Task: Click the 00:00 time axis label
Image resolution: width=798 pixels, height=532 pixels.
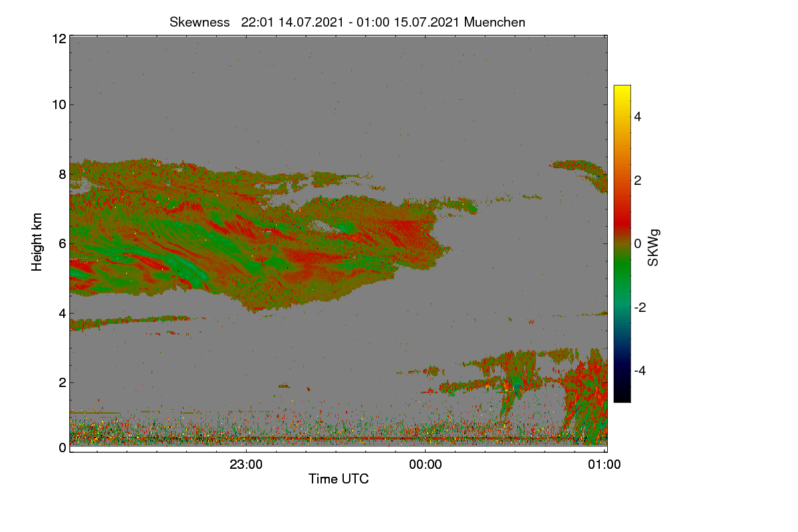Action: 426,465
